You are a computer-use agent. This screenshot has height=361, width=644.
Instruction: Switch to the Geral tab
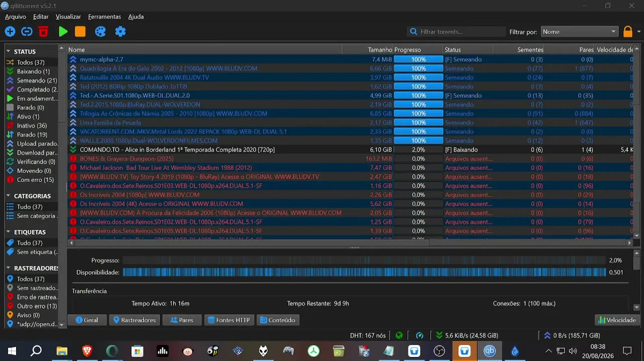pyautogui.click(x=87, y=320)
